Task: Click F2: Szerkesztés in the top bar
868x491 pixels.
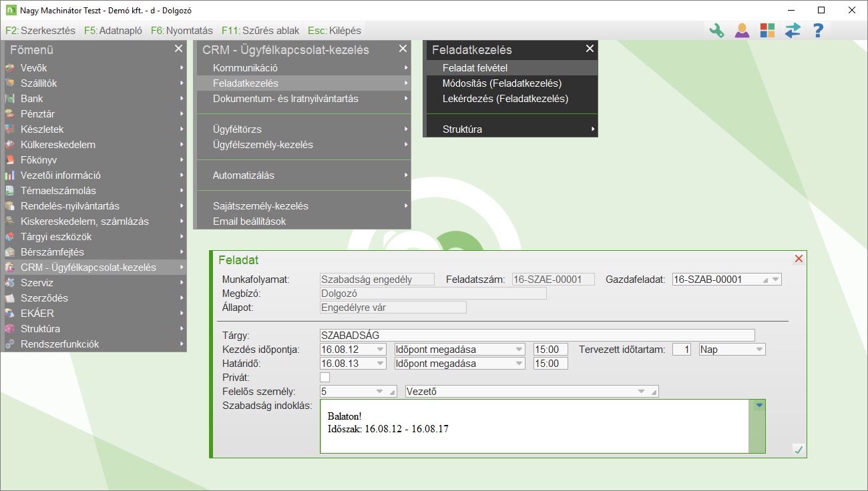Action: pos(40,31)
